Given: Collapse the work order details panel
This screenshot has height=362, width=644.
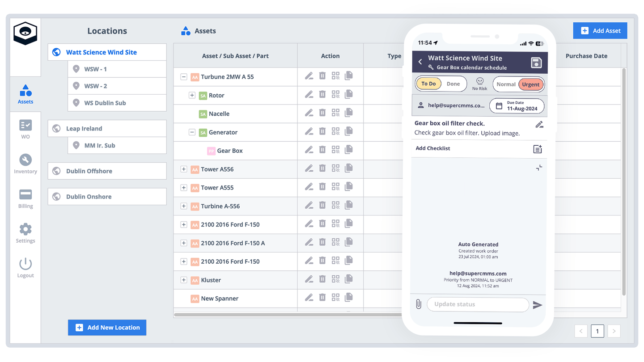Looking at the screenshot, I should 539,168.
